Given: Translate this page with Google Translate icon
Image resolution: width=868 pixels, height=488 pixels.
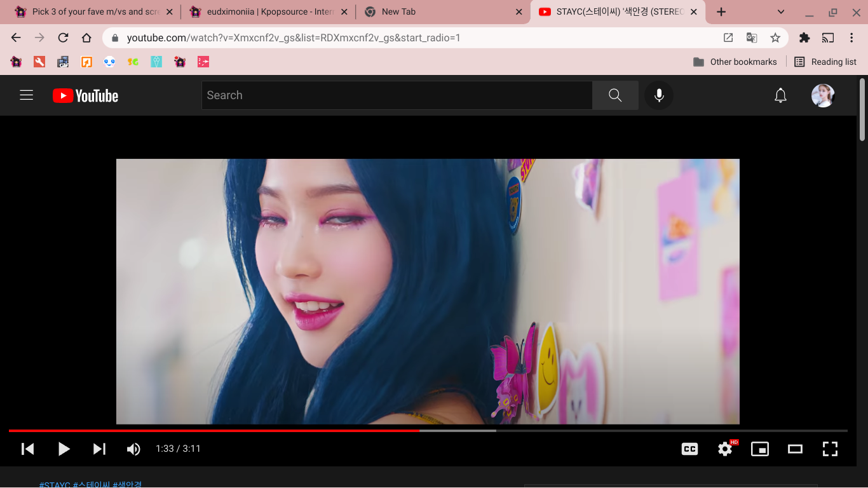Looking at the screenshot, I should 752,37.
